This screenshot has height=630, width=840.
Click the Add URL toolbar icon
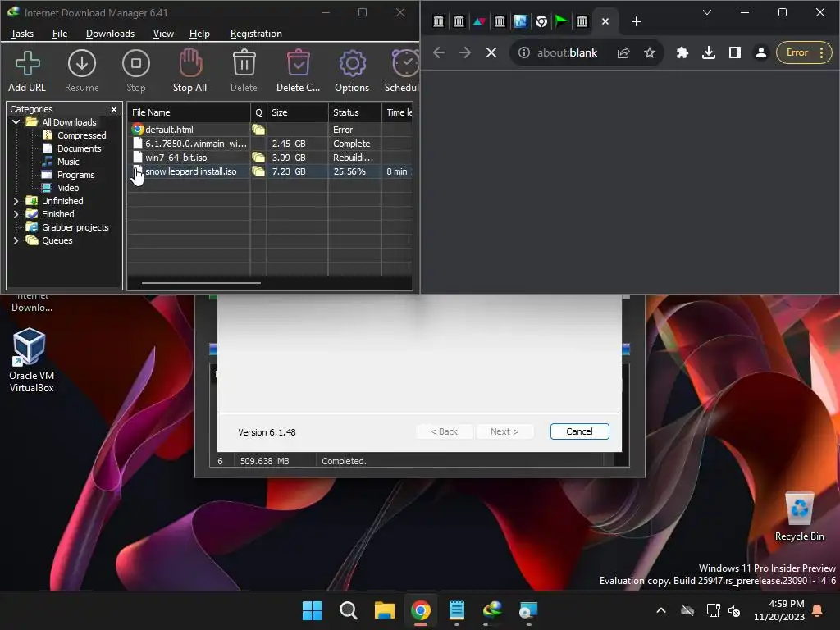tap(27, 71)
